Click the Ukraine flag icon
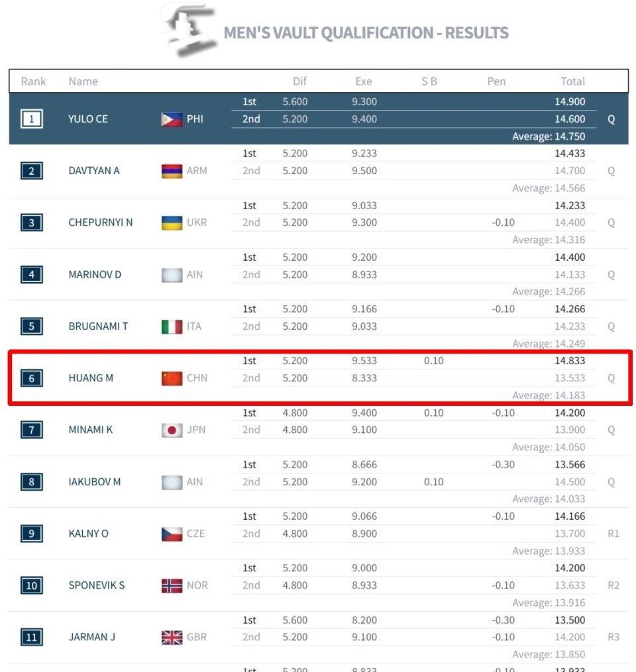This screenshot has width=636, height=672. coord(172,222)
